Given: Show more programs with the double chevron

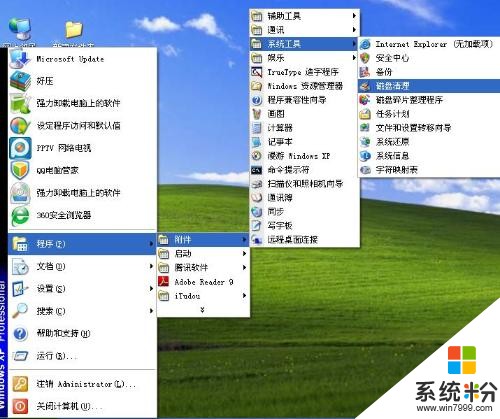Looking at the screenshot, I should 202,310.
